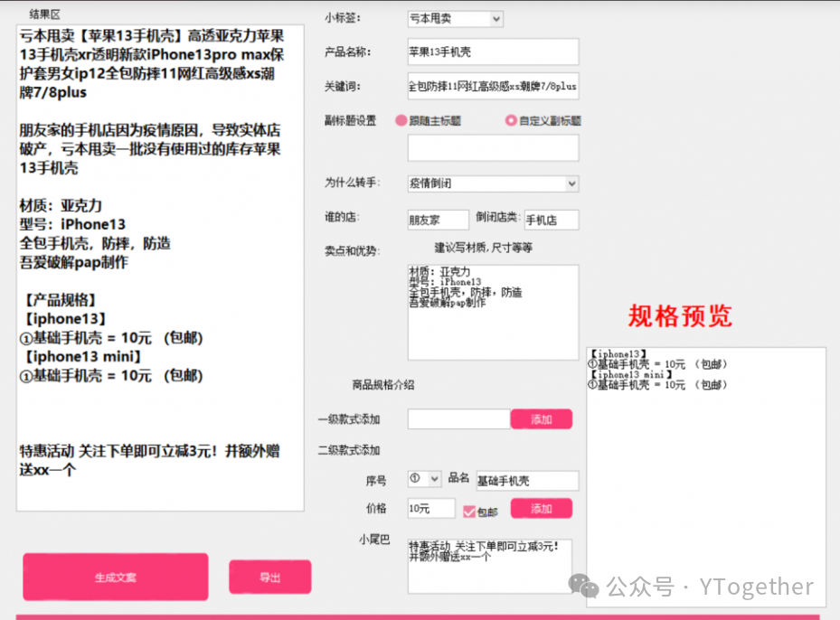The width and height of the screenshot is (840, 620).
Task: Click the 一级款式添加 empty input field
Action: 458,419
